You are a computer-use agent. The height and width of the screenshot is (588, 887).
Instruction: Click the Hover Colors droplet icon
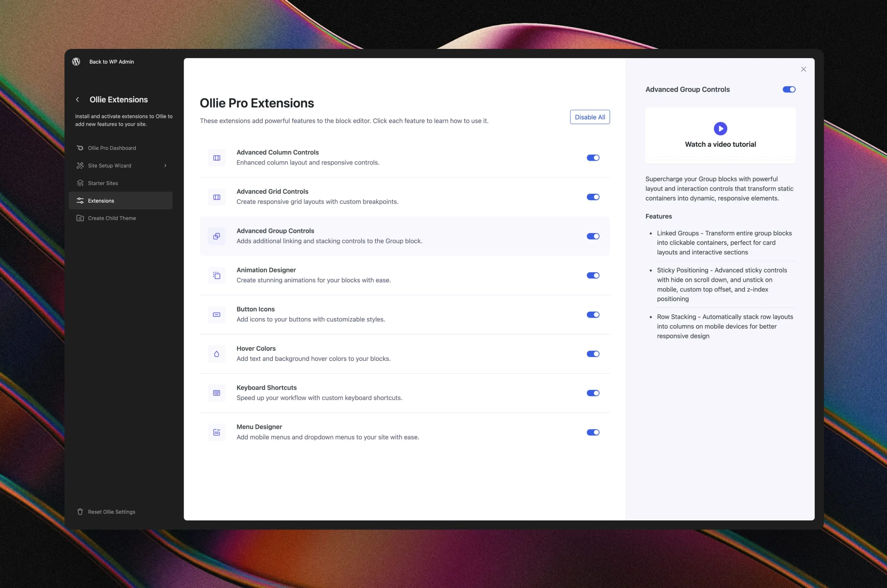coord(217,354)
